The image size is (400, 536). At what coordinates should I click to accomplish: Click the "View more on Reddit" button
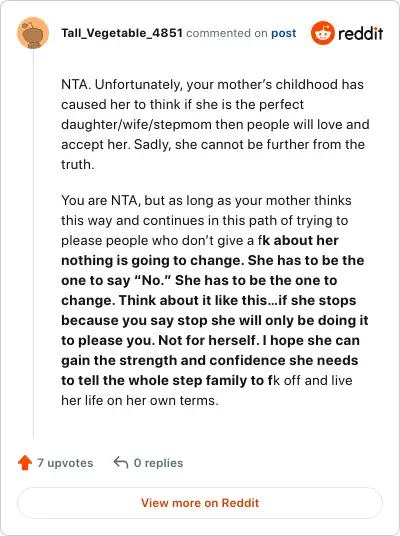tap(200, 503)
